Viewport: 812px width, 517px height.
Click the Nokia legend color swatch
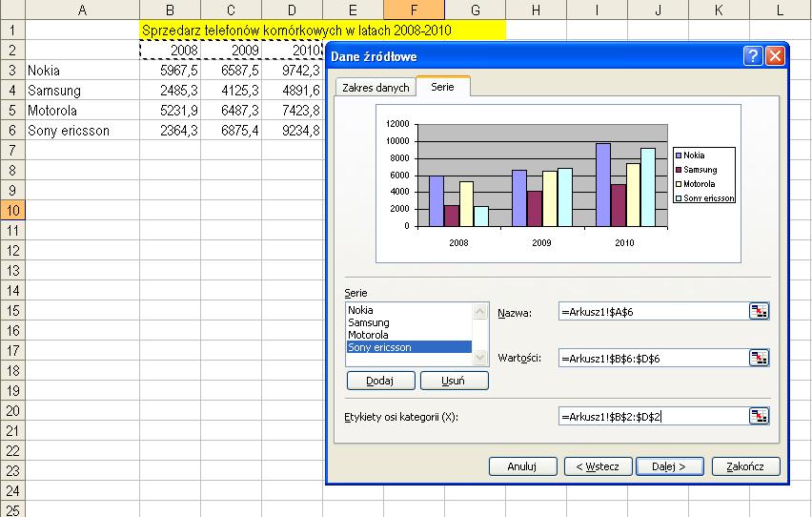(x=679, y=155)
